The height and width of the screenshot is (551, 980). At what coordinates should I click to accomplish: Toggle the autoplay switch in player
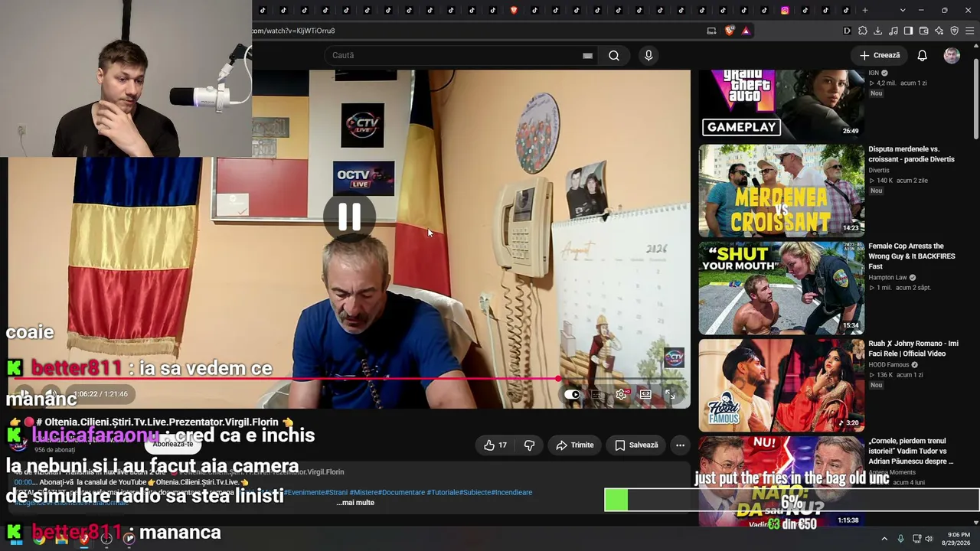tap(572, 394)
